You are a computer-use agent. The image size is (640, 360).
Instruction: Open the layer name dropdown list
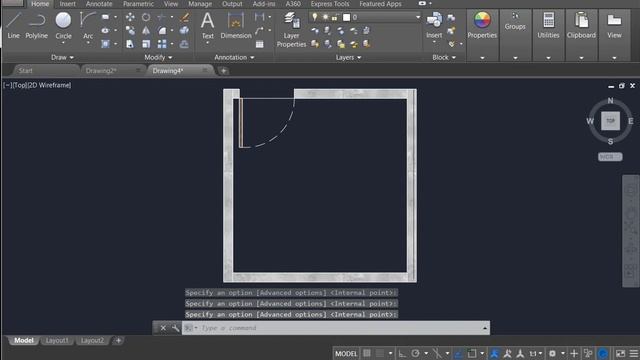[x=418, y=17]
